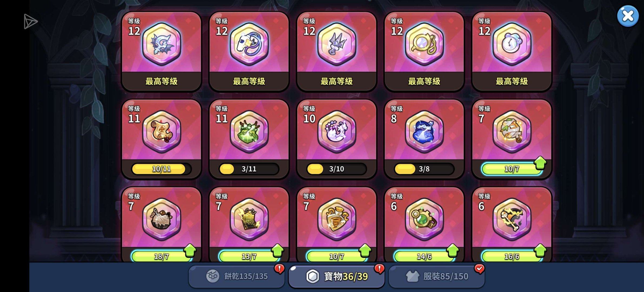Tap the arrow icon at top left
The height and width of the screenshot is (292, 644).
[x=31, y=21]
